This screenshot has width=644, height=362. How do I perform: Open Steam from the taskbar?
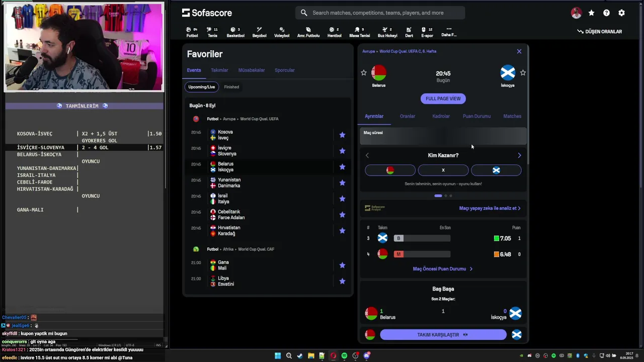300,356
